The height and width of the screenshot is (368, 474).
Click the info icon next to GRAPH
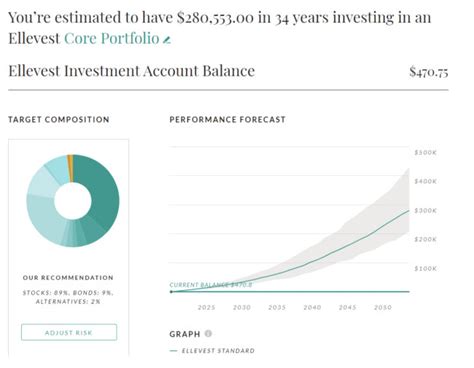(208, 333)
